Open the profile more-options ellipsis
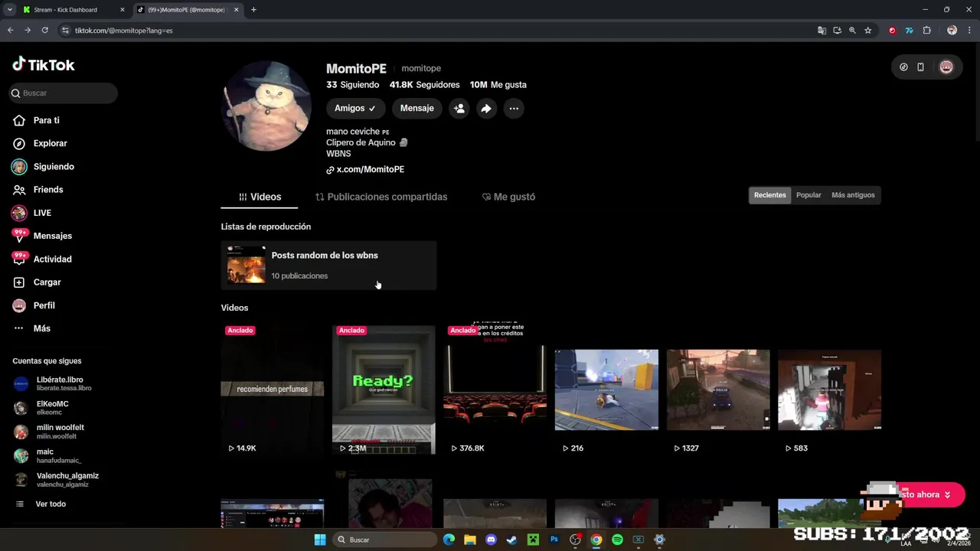This screenshot has width=980, height=551. coord(514,108)
